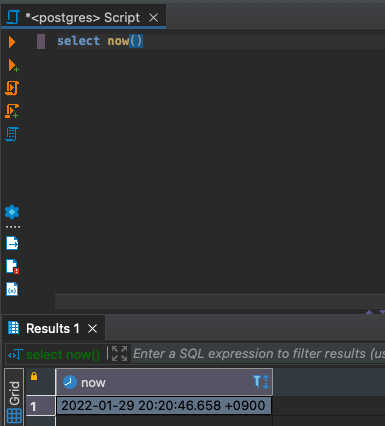Place cursor in select now() editor line

[100, 41]
